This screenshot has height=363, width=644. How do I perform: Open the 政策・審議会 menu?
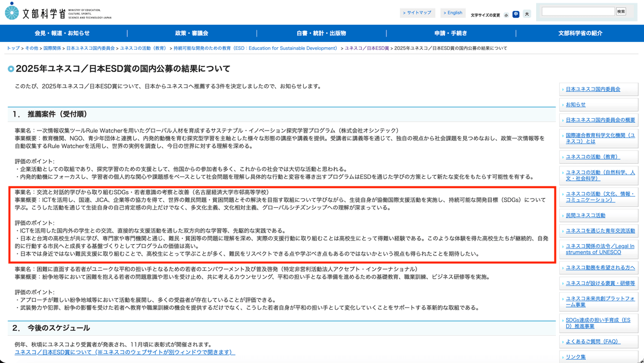tap(192, 33)
